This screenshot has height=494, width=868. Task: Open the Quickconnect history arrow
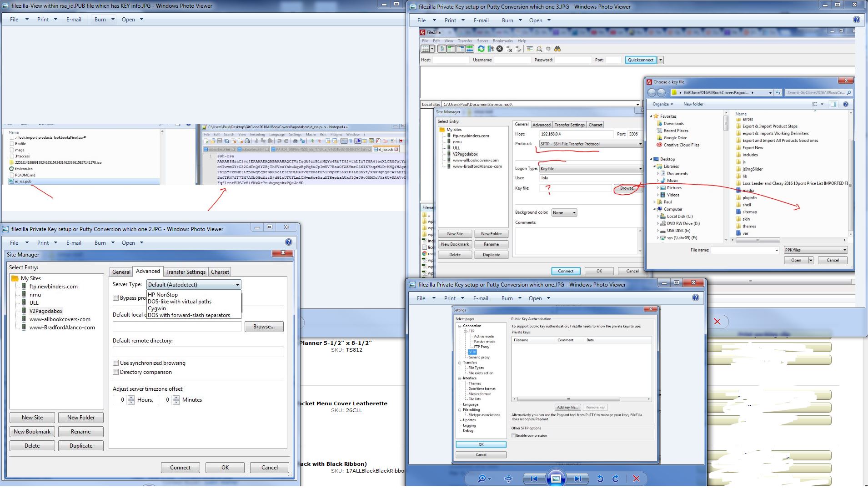[x=661, y=60]
